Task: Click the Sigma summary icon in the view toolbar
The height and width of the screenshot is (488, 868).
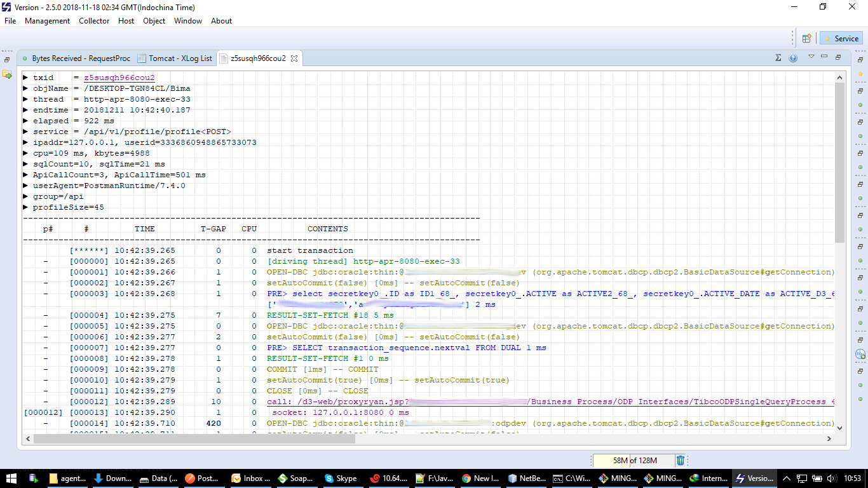Action: 778,57
